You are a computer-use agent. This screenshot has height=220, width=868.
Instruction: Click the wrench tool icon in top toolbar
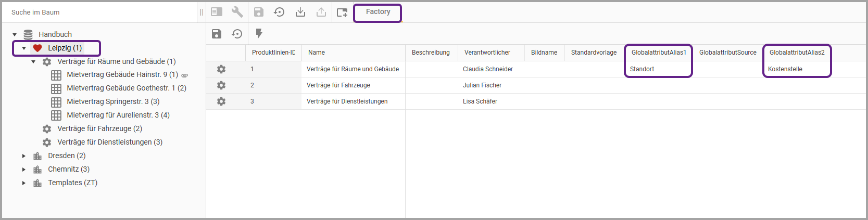(x=237, y=12)
